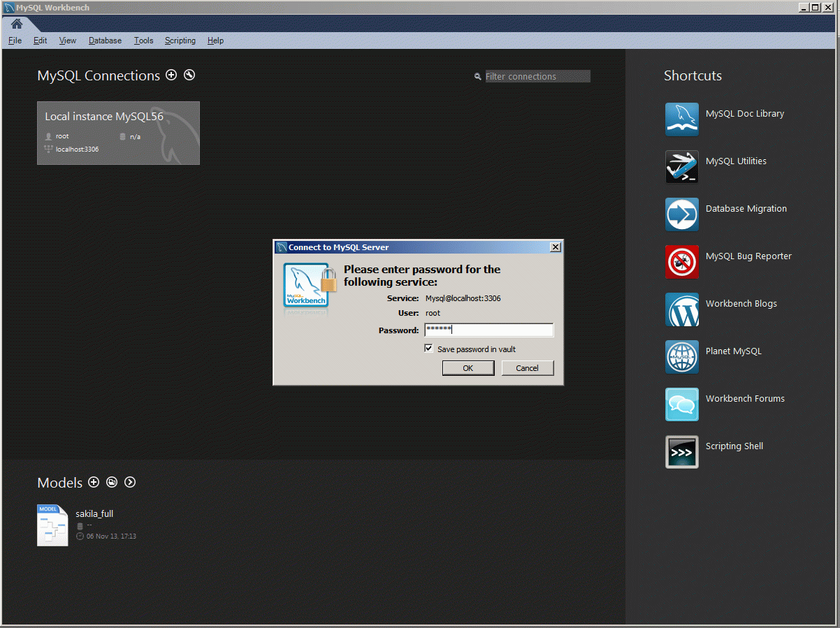Screen dimensions: 840x628
Task: Click Workbench Blogs label
Action: pyautogui.click(x=741, y=303)
